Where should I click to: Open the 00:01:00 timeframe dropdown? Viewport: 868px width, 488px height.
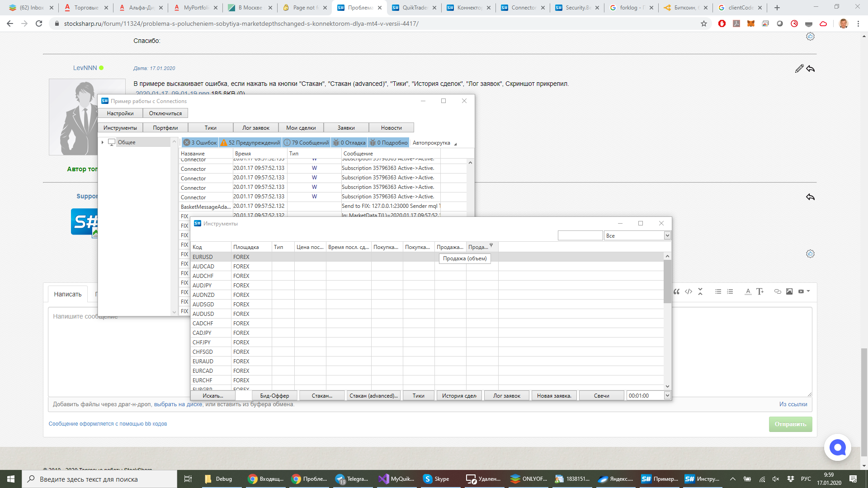[667, 395]
